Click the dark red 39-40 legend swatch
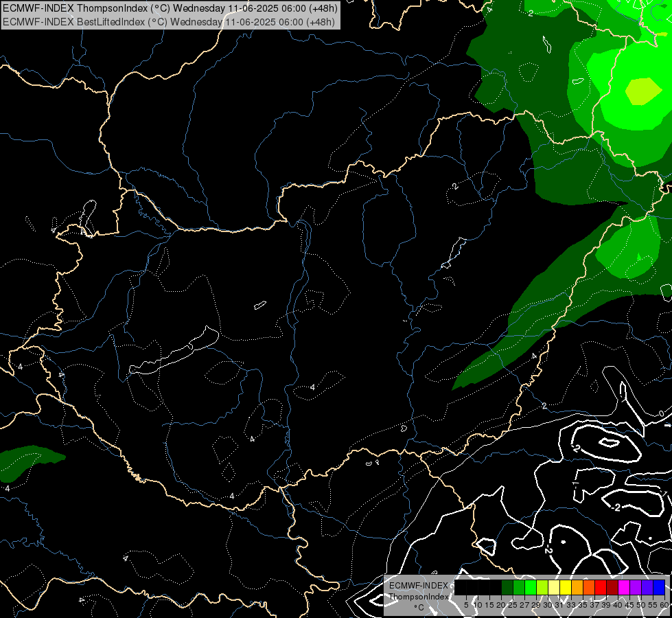Viewport: 672px width, 618px height. pos(612,587)
